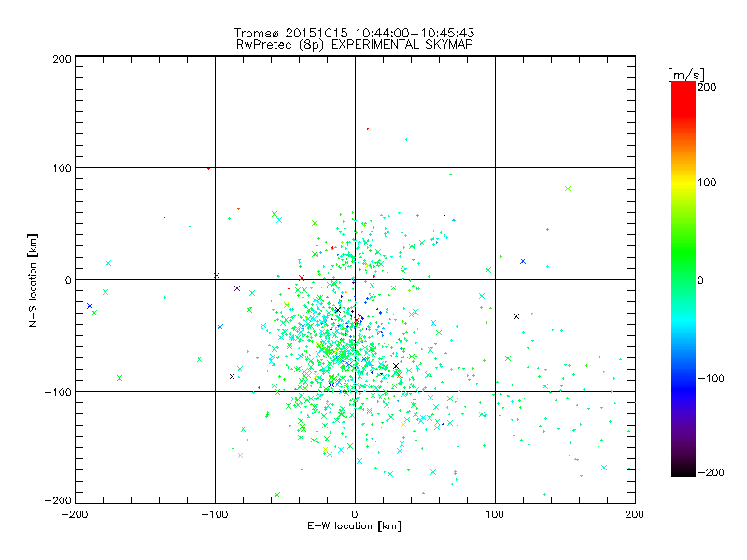Viewport: 747px width, 560px height.
Task: Click the '[m/s]' unit label above colorbar
Action: click(685, 75)
